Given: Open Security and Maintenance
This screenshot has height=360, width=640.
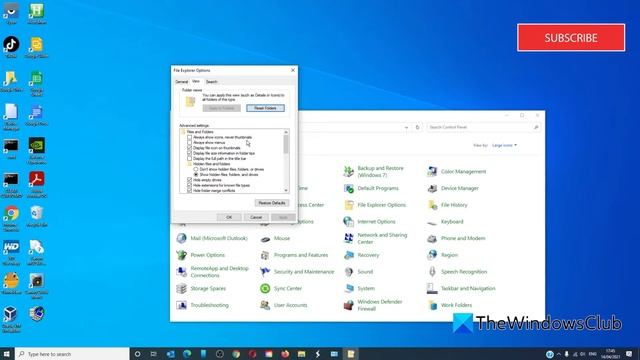Looking at the screenshot, I should click(x=297, y=272).
